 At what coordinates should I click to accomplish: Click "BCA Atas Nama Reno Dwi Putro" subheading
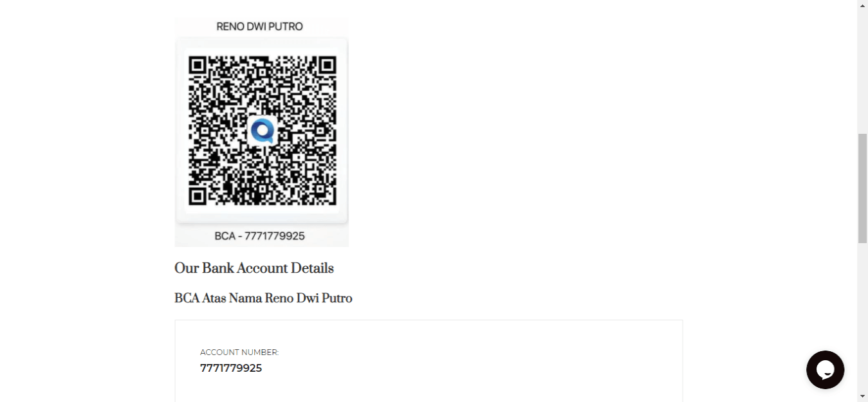coord(263,298)
